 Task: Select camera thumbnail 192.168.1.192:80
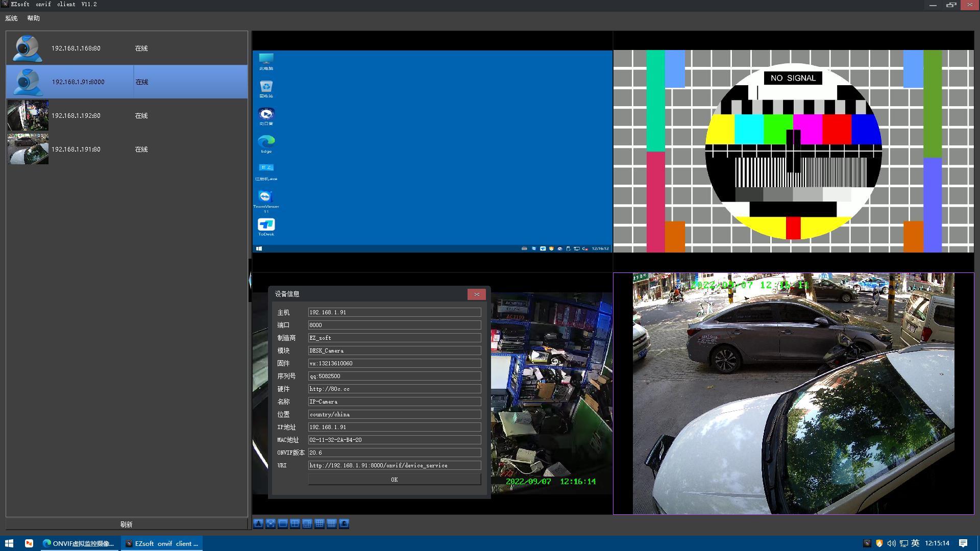[28, 115]
